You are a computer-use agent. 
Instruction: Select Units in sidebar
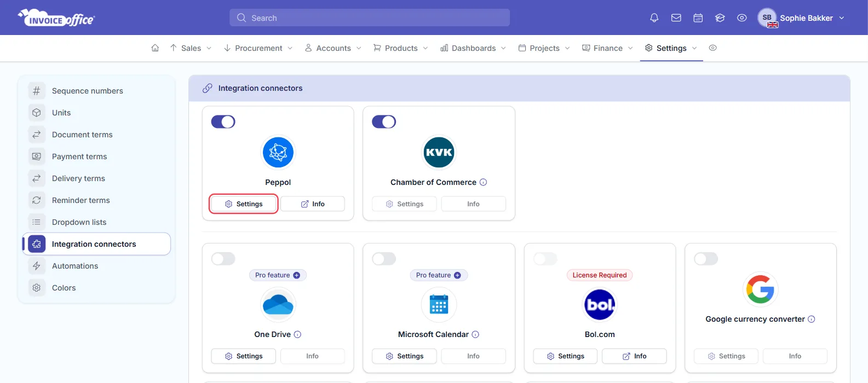point(96,113)
